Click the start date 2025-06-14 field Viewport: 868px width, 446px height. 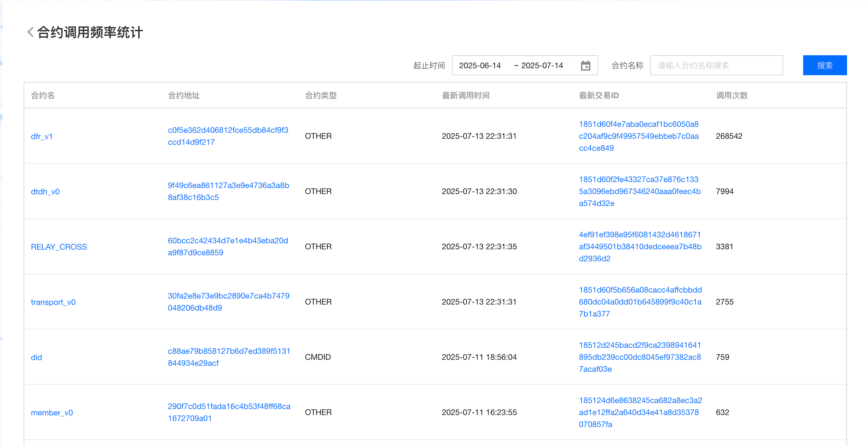point(480,65)
